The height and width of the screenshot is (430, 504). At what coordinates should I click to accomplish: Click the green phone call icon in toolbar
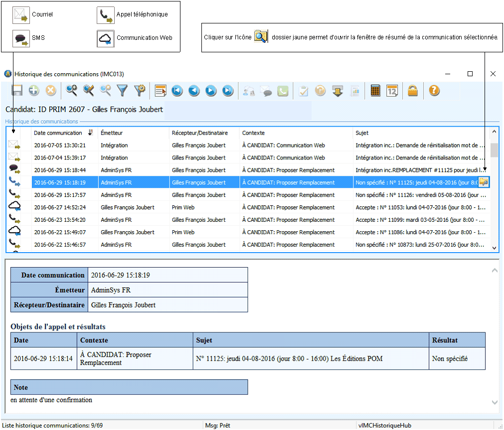(283, 91)
